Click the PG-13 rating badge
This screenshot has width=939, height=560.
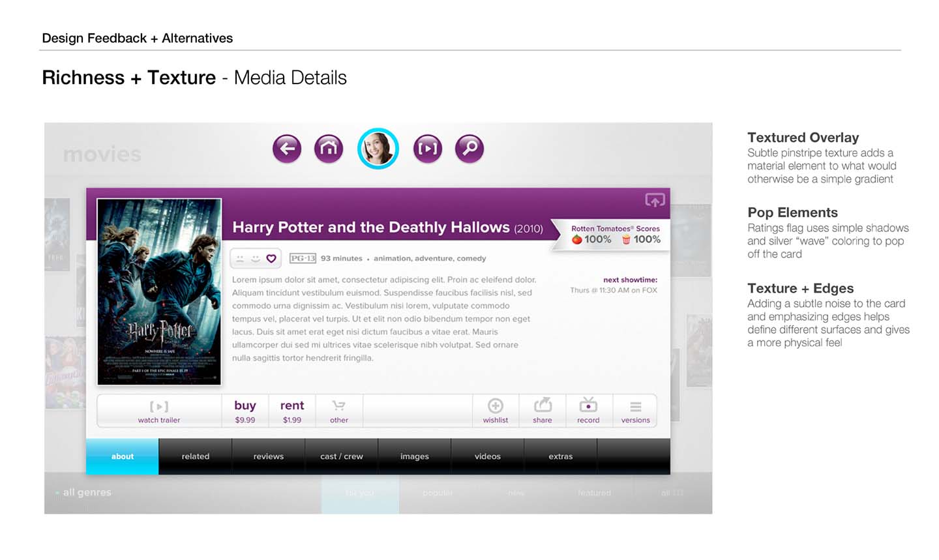coord(303,258)
